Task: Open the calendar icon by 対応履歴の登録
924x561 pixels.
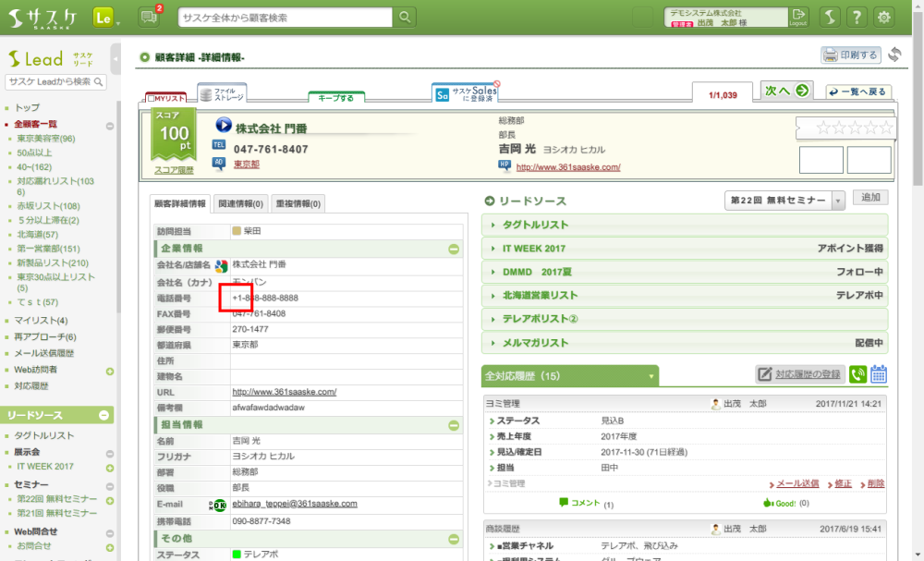Action: (x=879, y=374)
